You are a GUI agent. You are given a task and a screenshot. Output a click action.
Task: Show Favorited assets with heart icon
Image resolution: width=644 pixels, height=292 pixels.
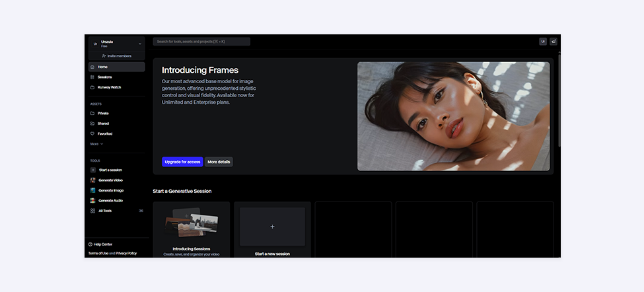[x=92, y=133]
